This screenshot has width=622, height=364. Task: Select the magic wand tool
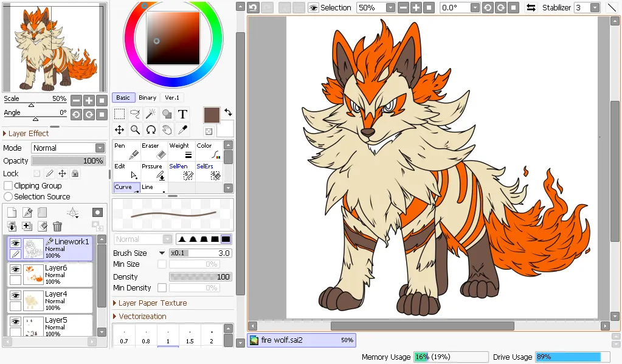click(x=151, y=114)
